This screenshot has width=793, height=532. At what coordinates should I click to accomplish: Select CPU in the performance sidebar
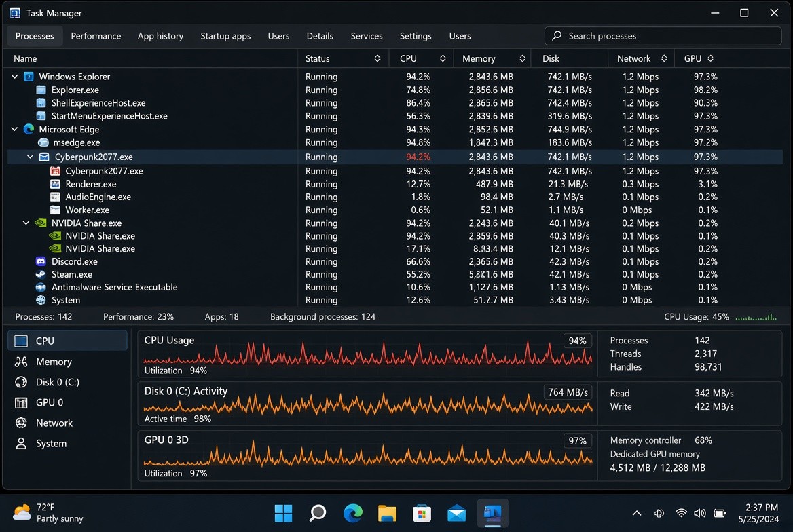(x=67, y=341)
